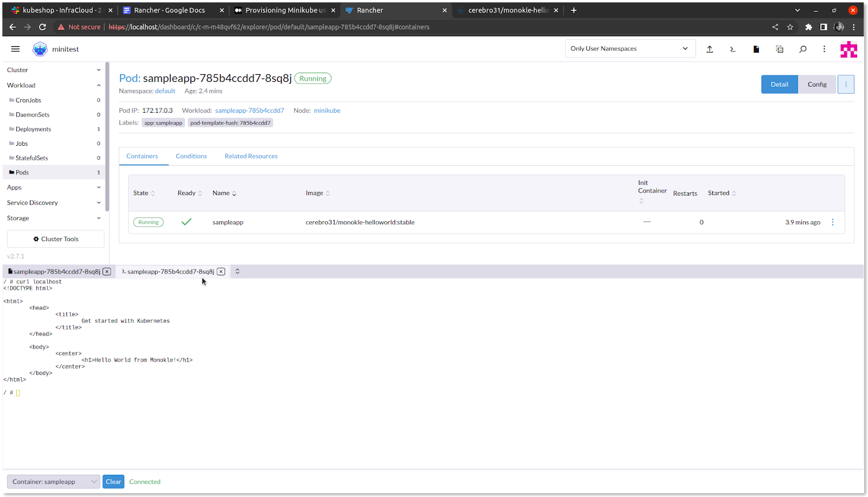The image size is (868, 497).
Task: Open the Only User Namespaces dropdown
Action: pos(630,49)
